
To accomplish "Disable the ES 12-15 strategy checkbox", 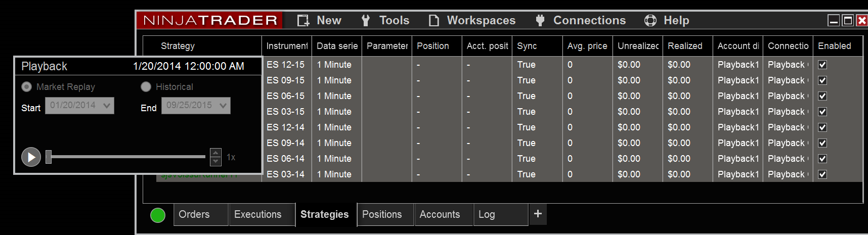I will pos(822,65).
